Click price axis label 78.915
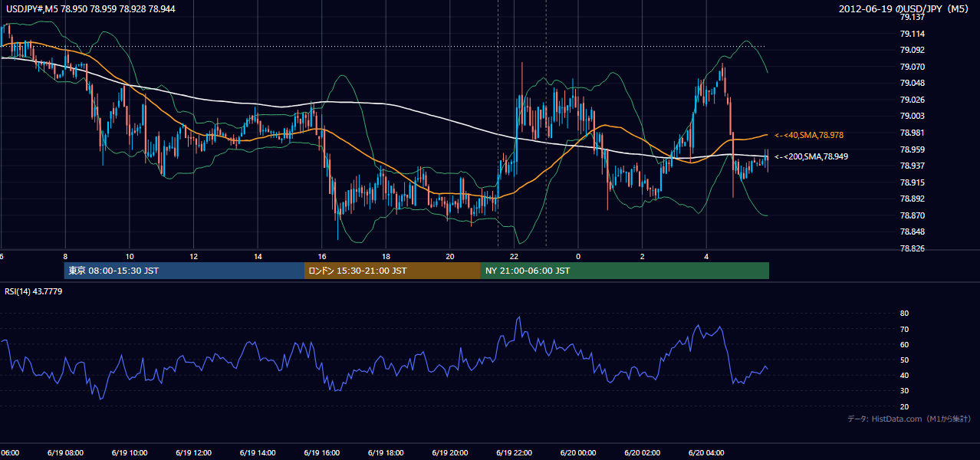This screenshot has width=980, height=460. click(x=912, y=182)
